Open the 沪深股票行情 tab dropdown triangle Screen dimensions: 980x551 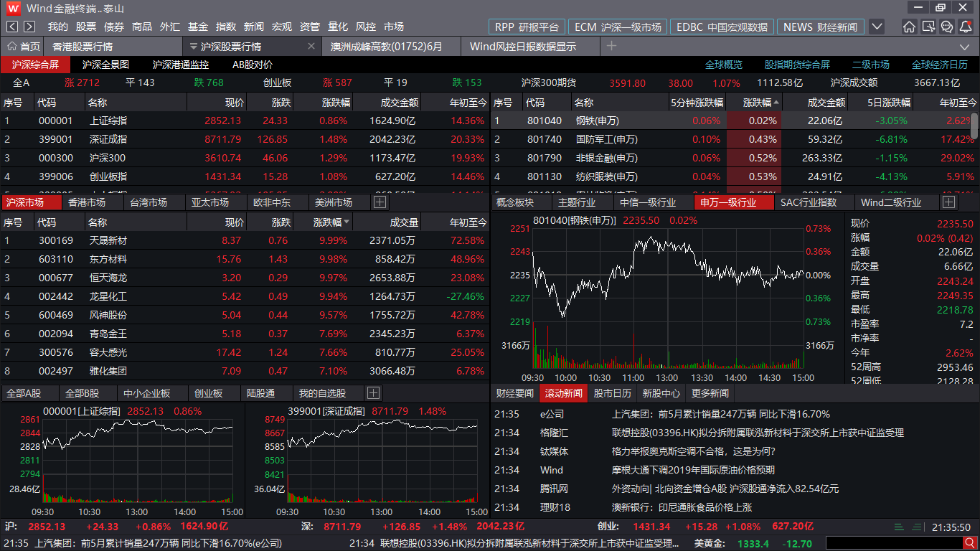pyautogui.click(x=193, y=47)
